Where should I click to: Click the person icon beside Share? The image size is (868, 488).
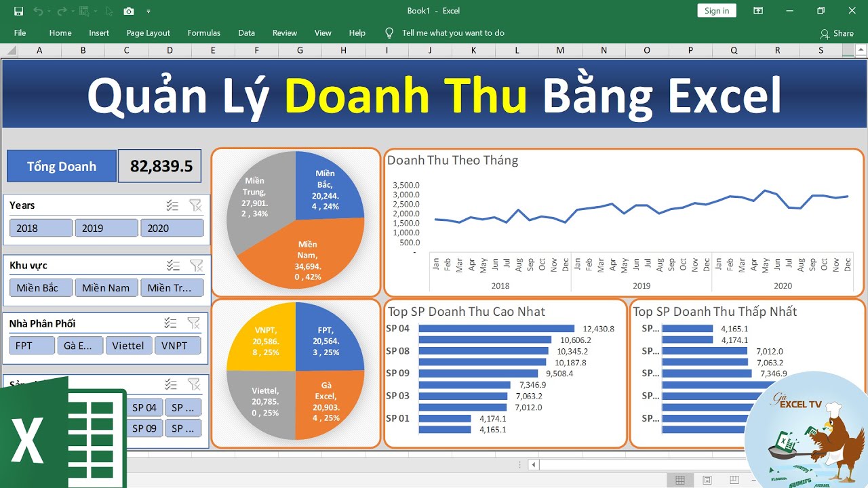tap(825, 33)
